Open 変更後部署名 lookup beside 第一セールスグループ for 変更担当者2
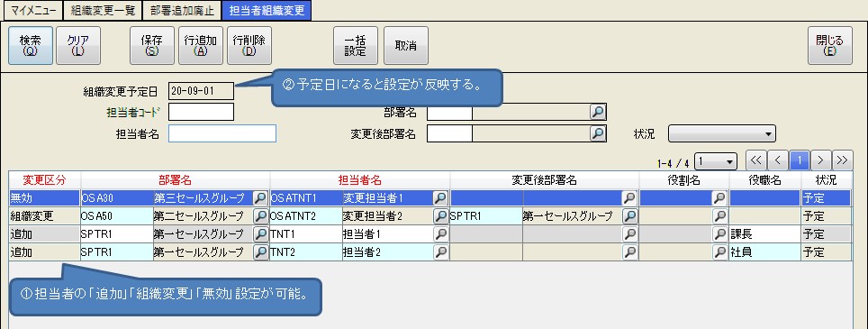868x329 pixels. (630, 216)
